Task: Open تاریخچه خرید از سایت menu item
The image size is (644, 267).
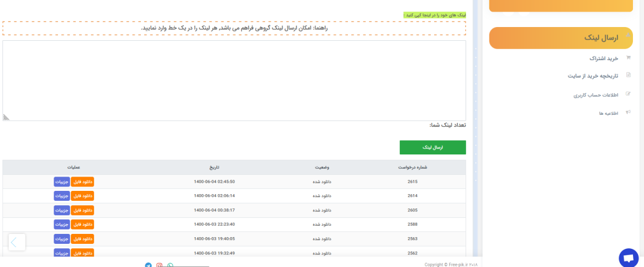Action: click(593, 76)
